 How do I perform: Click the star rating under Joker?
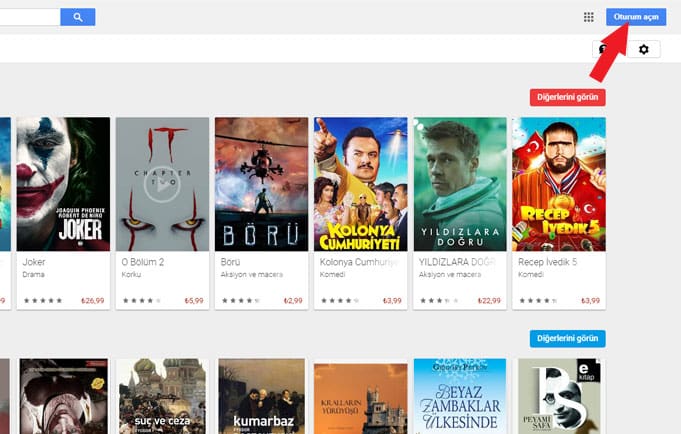[42, 300]
